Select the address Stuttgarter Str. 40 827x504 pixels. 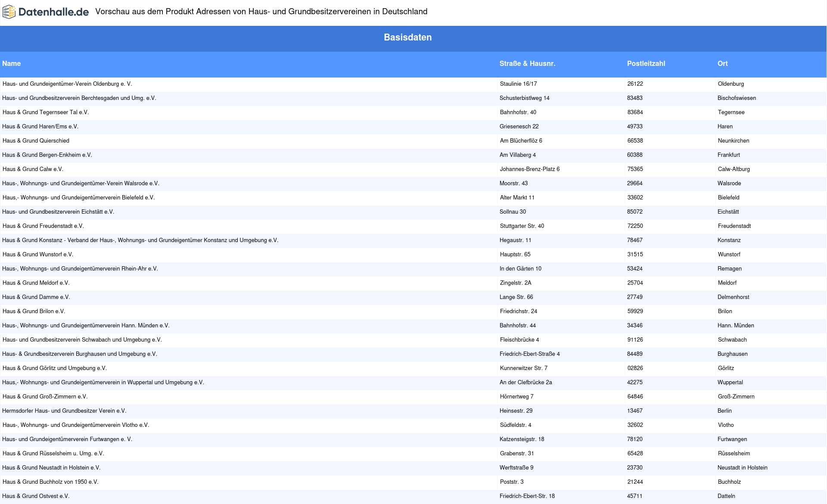pos(522,226)
